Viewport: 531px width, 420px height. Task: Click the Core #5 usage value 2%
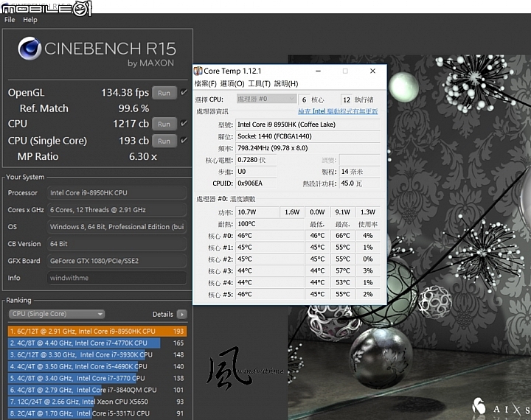point(368,294)
